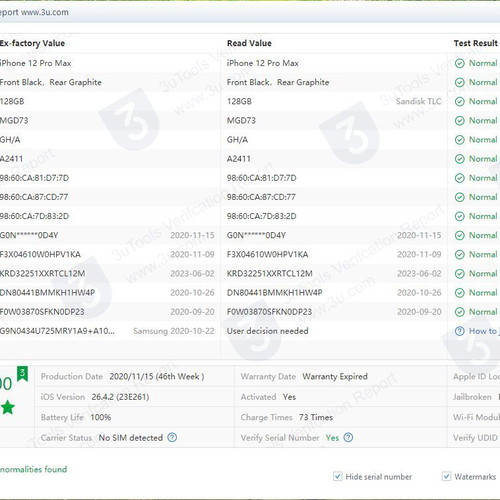Click the green star rating icon
Viewport: 500px width, 500px height.
(8, 407)
